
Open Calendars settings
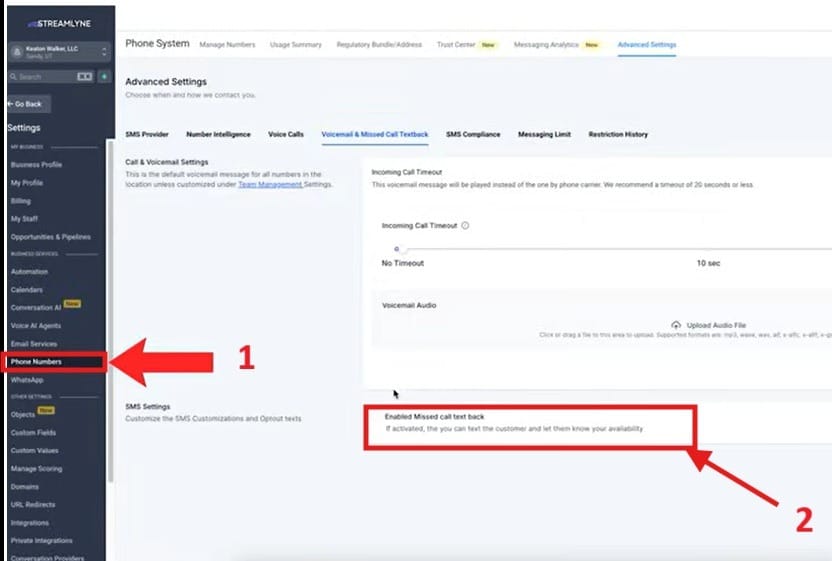[27, 290]
